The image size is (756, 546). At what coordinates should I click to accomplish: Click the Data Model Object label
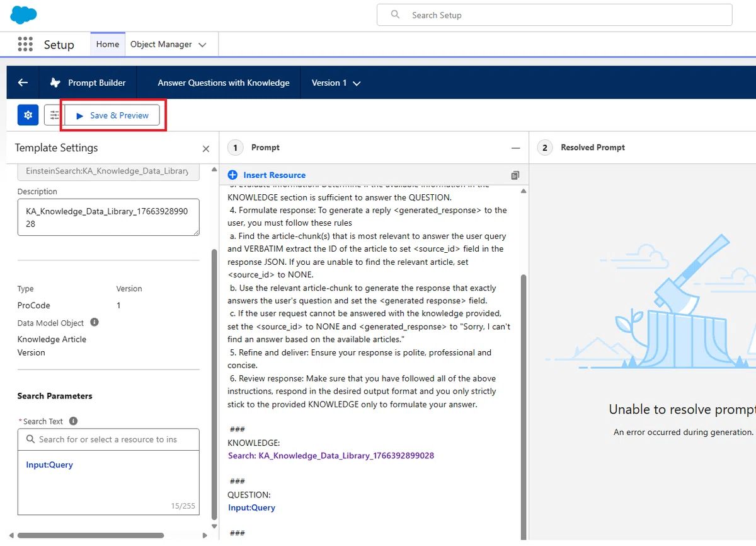(x=51, y=323)
